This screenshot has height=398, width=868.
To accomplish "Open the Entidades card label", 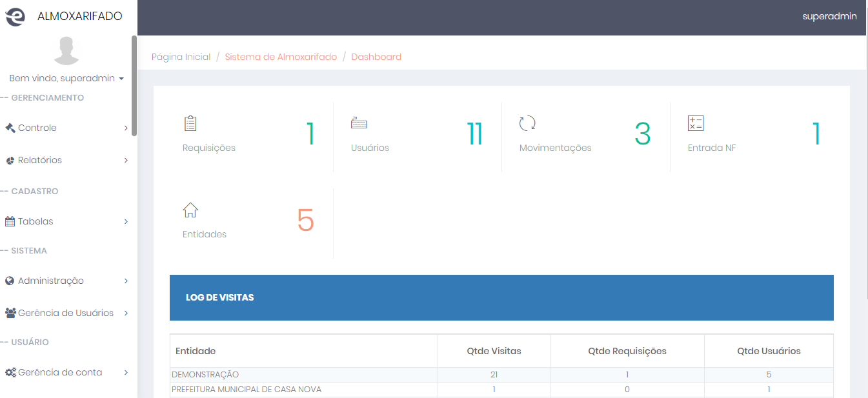I will pos(205,234).
